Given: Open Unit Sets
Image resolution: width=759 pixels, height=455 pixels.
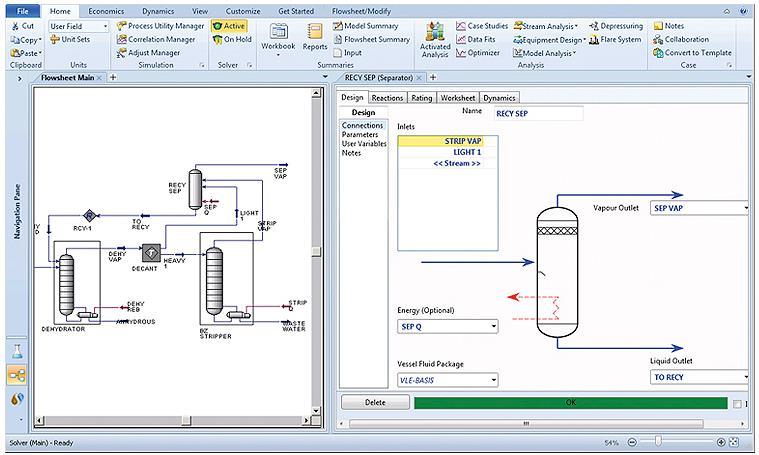Looking at the screenshot, I should [71, 39].
